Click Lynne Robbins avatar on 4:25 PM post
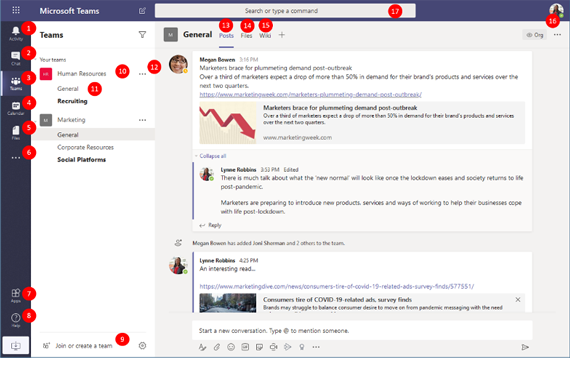 tap(178, 265)
